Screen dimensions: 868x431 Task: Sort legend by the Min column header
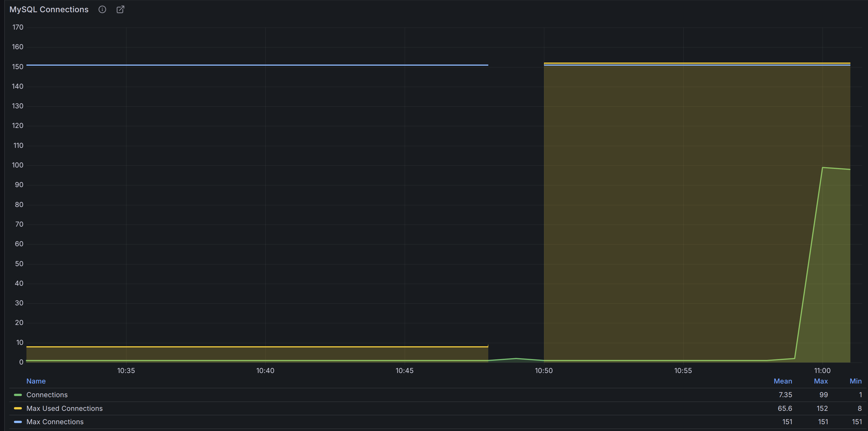pyautogui.click(x=855, y=381)
